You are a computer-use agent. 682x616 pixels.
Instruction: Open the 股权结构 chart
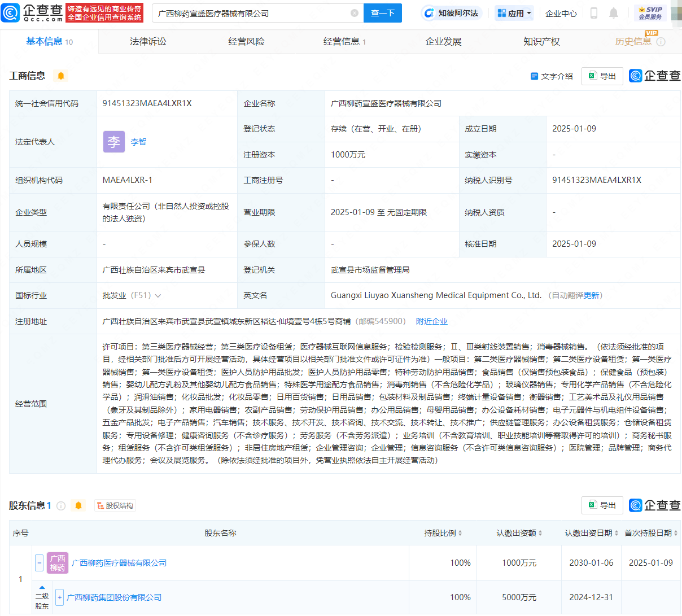[x=115, y=506]
